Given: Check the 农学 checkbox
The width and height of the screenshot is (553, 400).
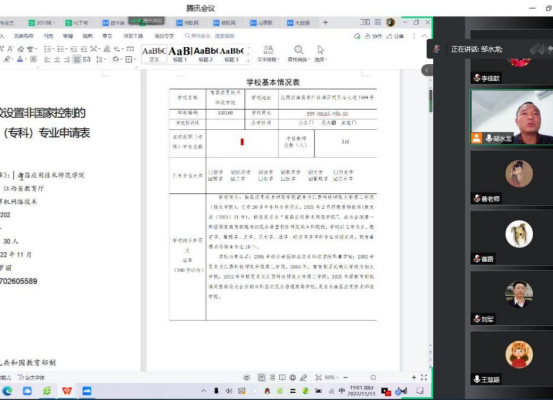Looking at the screenshot, I should (260, 179).
